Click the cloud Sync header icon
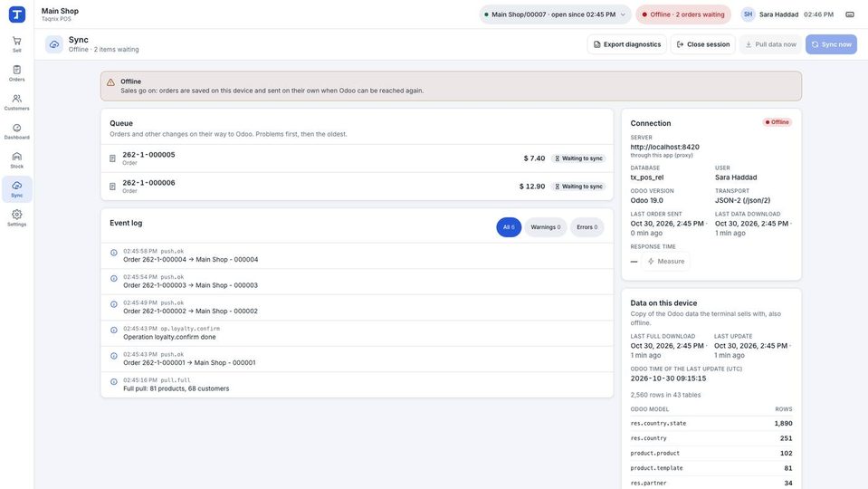The image size is (868, 489). coord(53,44)
